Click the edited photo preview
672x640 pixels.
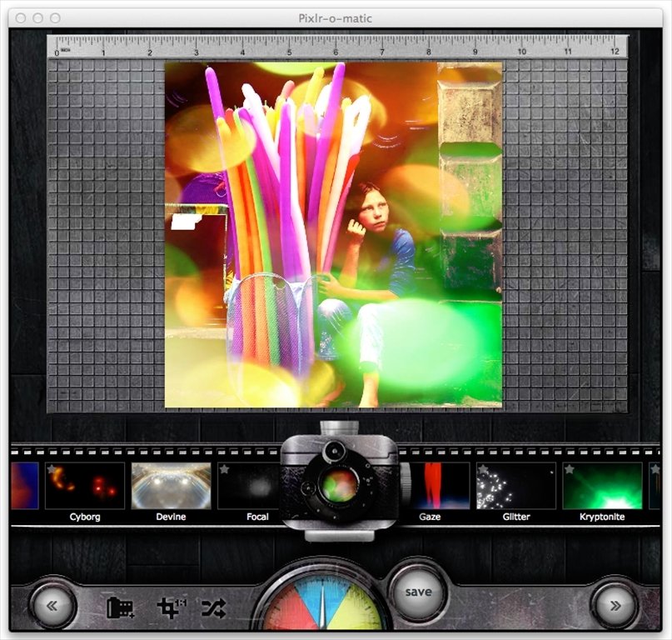click(x=333, y=235)
